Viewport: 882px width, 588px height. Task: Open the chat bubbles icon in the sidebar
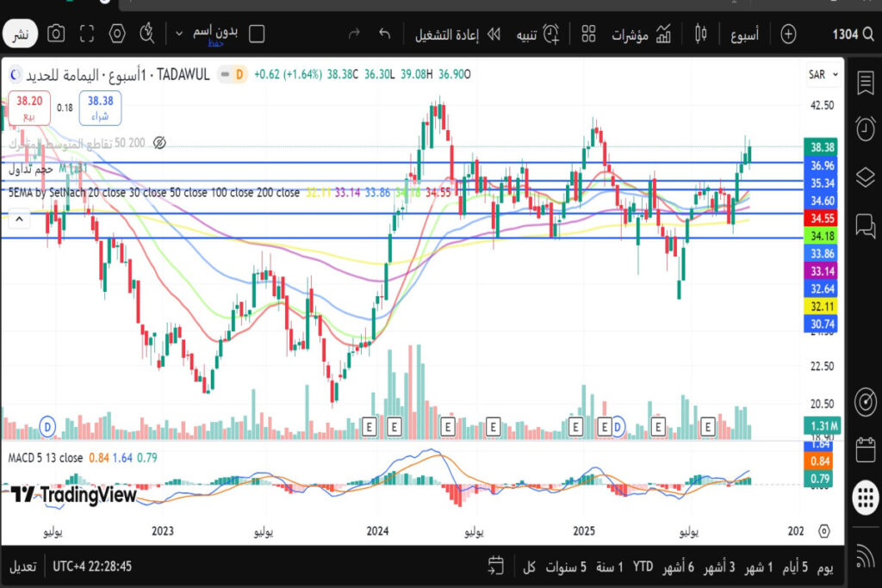click(865, 226)
